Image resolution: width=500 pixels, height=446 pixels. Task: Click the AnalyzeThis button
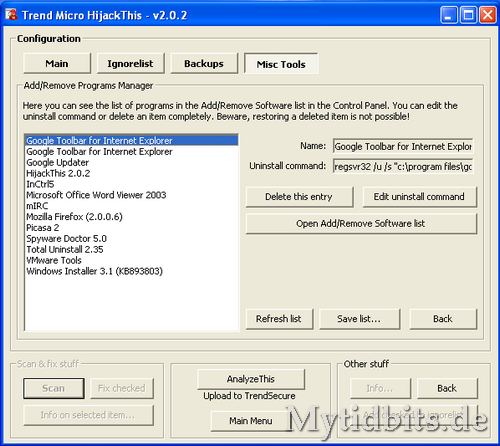coord(251,379)
